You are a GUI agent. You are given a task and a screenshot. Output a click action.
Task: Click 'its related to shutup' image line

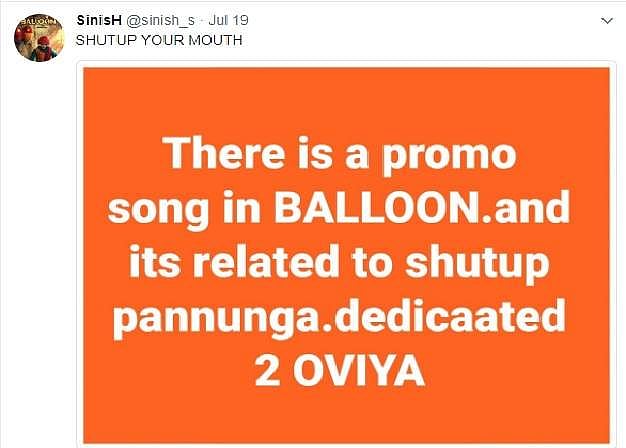(339, 263)
